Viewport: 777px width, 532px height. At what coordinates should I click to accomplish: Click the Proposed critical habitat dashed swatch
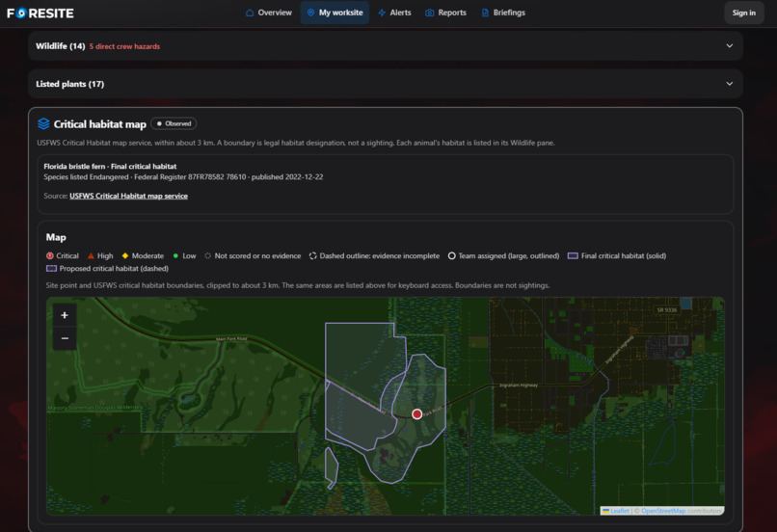click(51, 269)
